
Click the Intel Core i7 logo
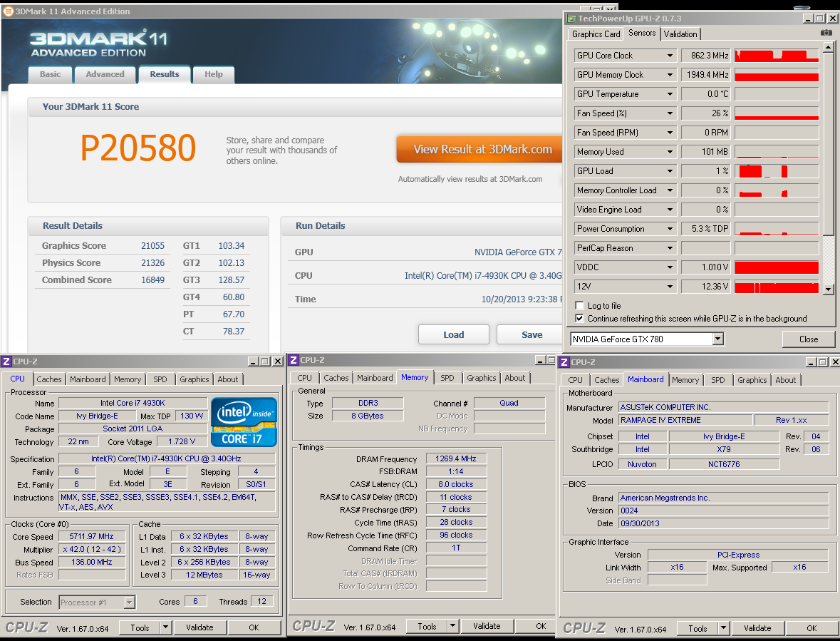(x=244, y=421)
